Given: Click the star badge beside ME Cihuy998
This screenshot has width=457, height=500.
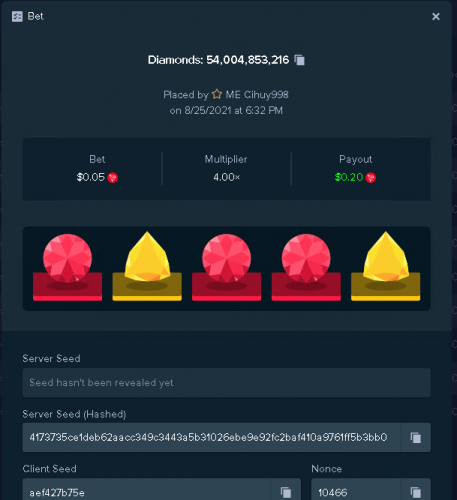Looking at the screenshot, I should [217, 94].
